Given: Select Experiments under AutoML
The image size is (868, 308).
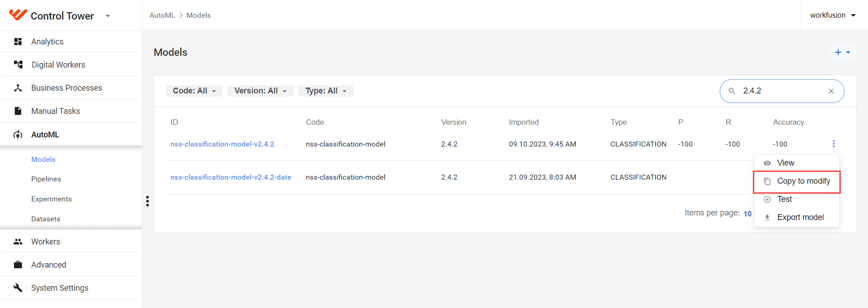Looking at the screenshot, I should click(x=51, y=199).
